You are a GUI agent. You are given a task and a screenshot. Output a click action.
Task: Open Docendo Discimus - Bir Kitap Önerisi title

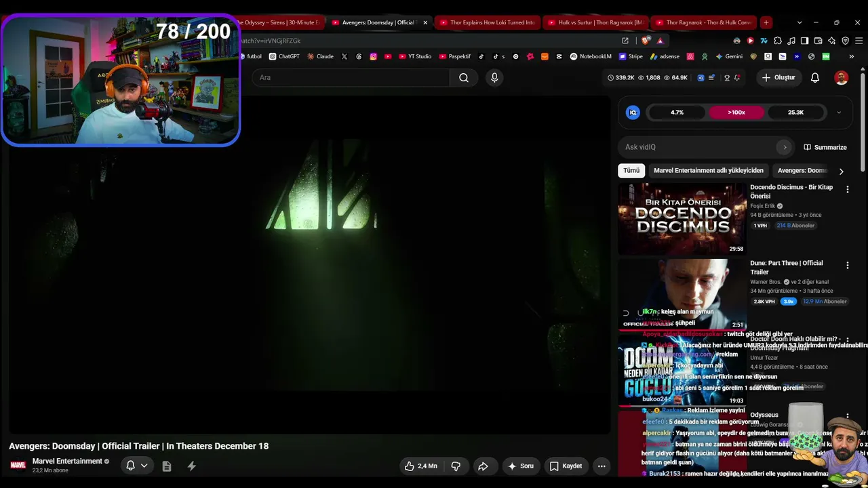coord(791,192)
